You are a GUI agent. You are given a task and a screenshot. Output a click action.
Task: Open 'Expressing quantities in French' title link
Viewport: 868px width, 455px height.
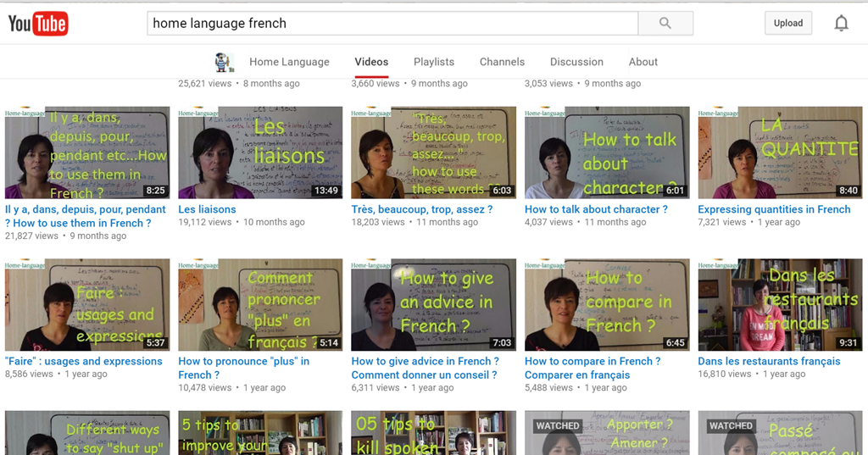[x=774, y=209]
